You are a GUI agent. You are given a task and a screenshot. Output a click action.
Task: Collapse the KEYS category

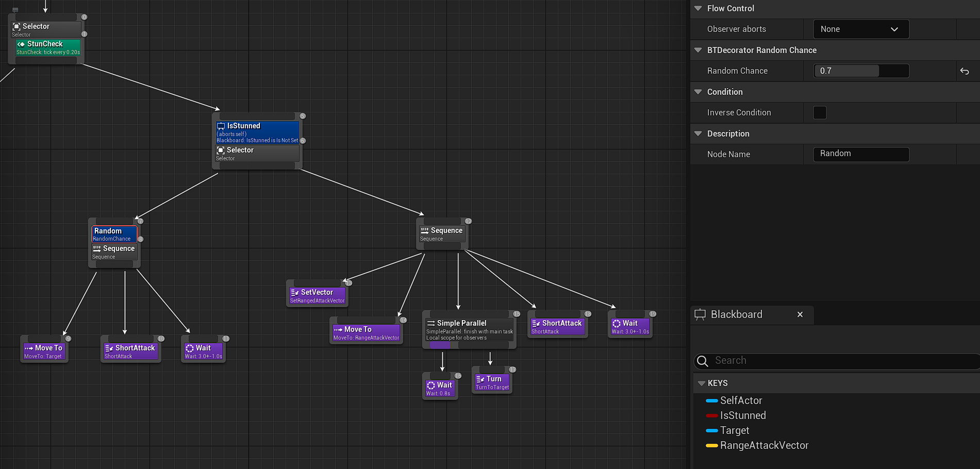pyautogui.click(x=701, y=383)
